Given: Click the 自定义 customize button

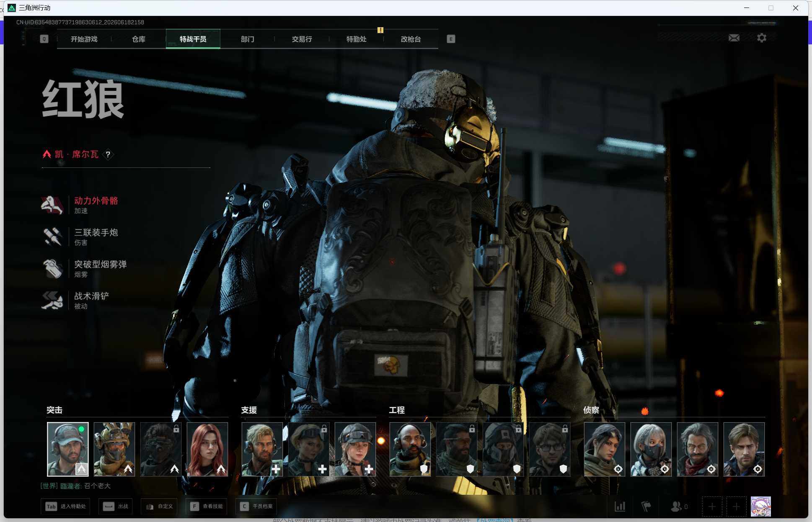Looking at the screenshot, I should pos(159,507).
